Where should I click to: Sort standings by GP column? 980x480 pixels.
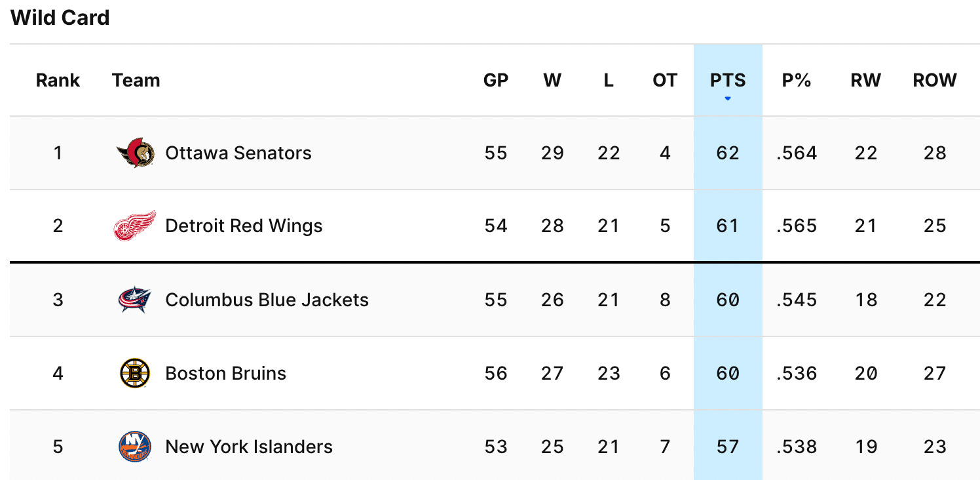[496, 81]
